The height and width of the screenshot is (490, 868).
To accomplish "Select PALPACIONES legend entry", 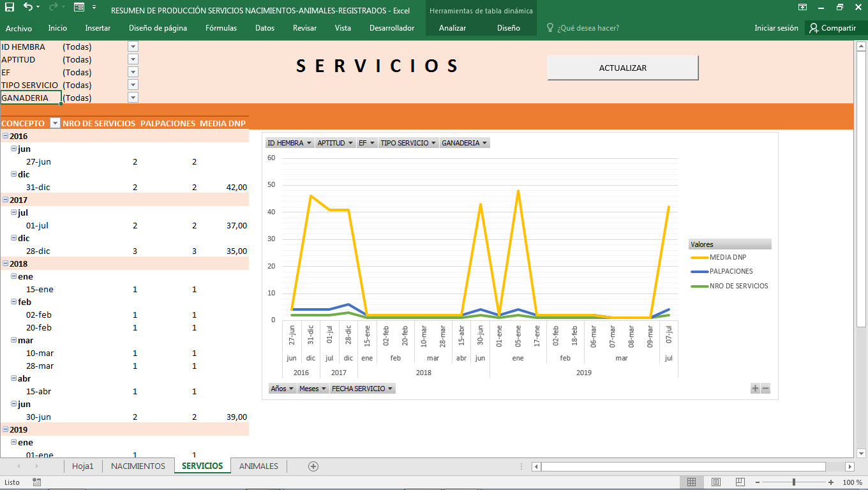I will [x=722, y=271].
